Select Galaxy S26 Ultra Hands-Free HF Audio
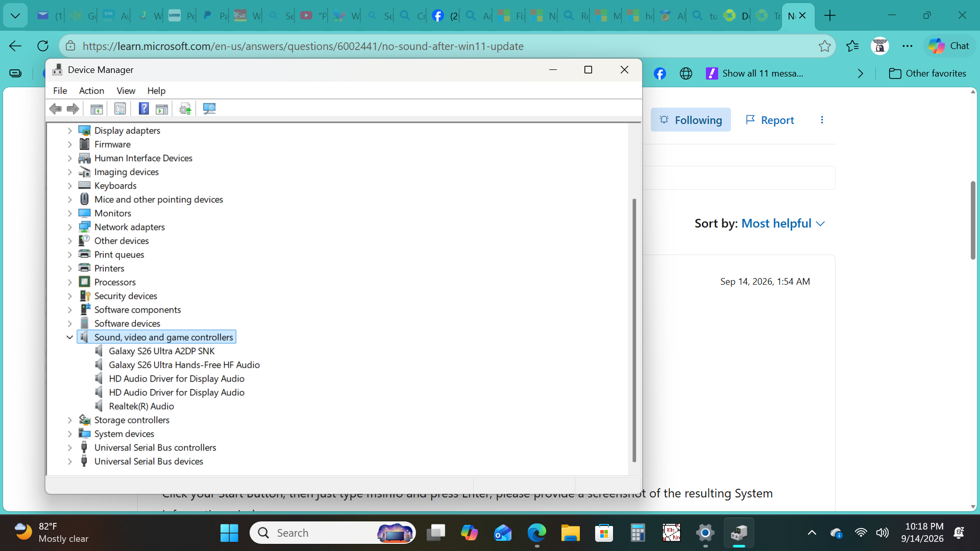 click(184, 365)
